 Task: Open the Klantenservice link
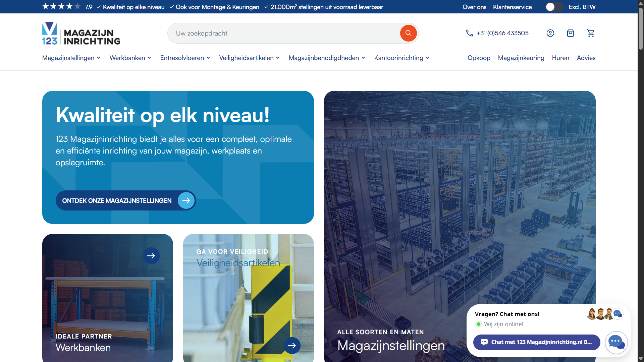[512, 7]
